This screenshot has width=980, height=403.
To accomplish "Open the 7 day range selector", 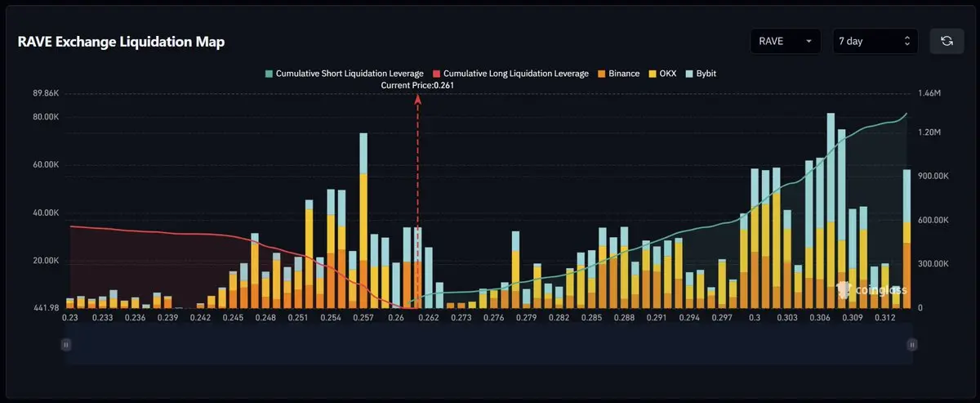I will tap(875, 41).
